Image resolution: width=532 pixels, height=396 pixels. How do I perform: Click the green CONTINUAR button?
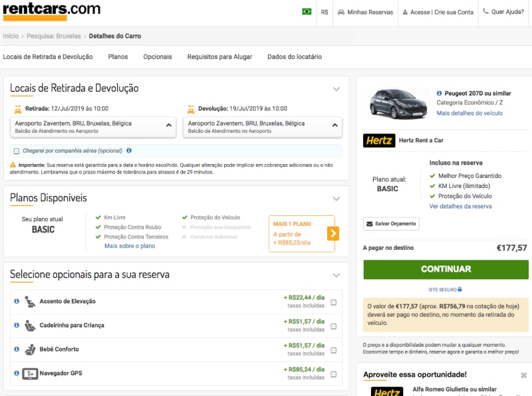pos(446,270)
